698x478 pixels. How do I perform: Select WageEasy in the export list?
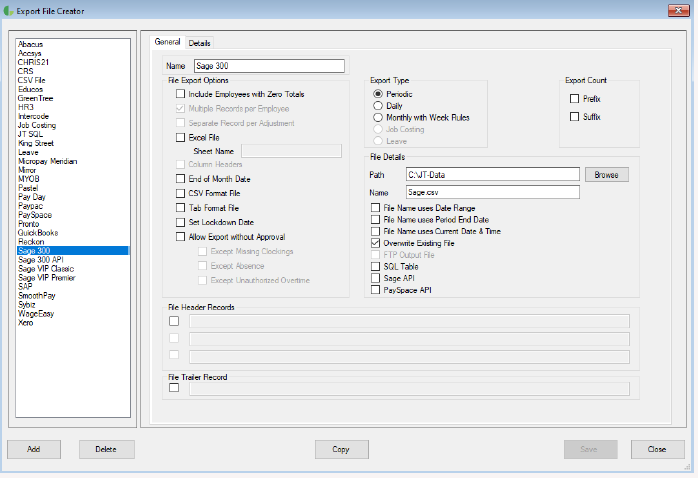coord(73,313)
